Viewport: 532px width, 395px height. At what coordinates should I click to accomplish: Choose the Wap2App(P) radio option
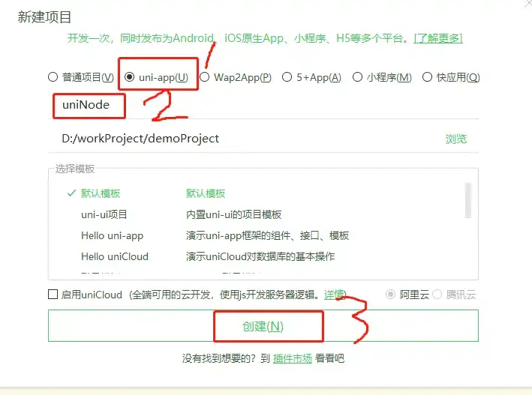205,77
